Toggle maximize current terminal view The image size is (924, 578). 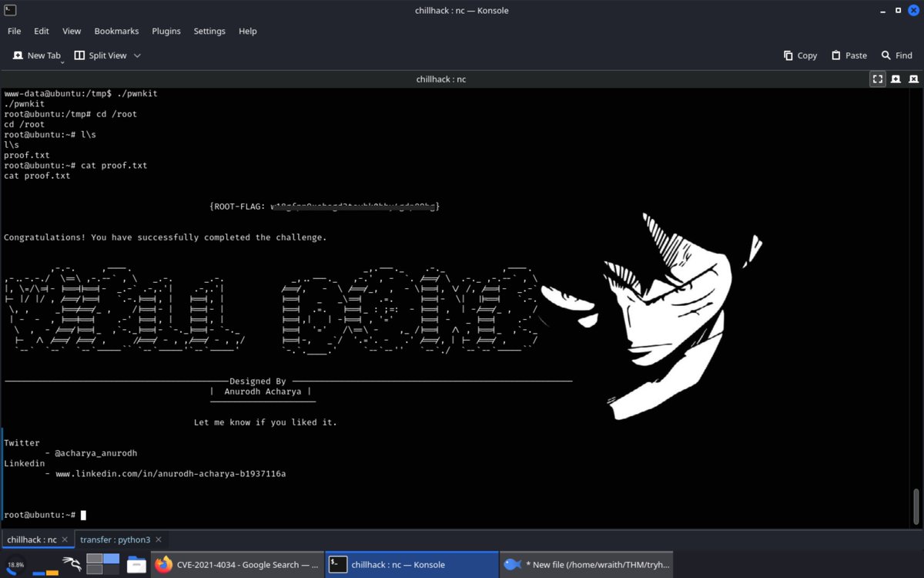click(x=877, y=79)
